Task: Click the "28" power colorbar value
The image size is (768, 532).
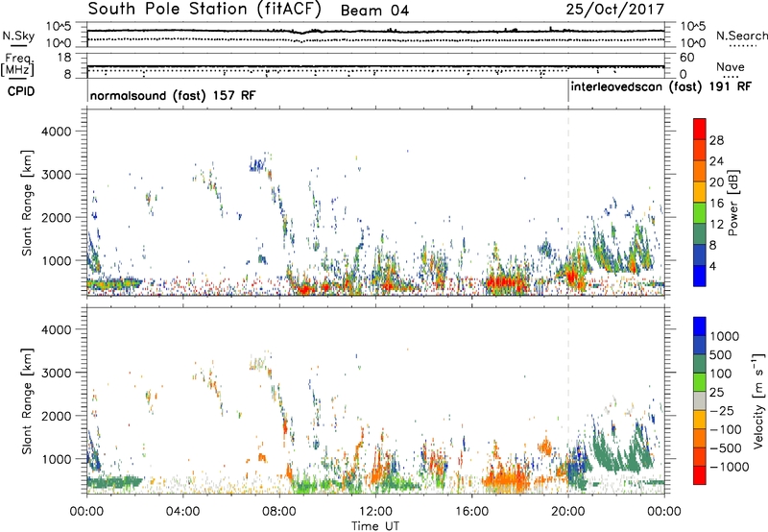Action: [716, 140]
